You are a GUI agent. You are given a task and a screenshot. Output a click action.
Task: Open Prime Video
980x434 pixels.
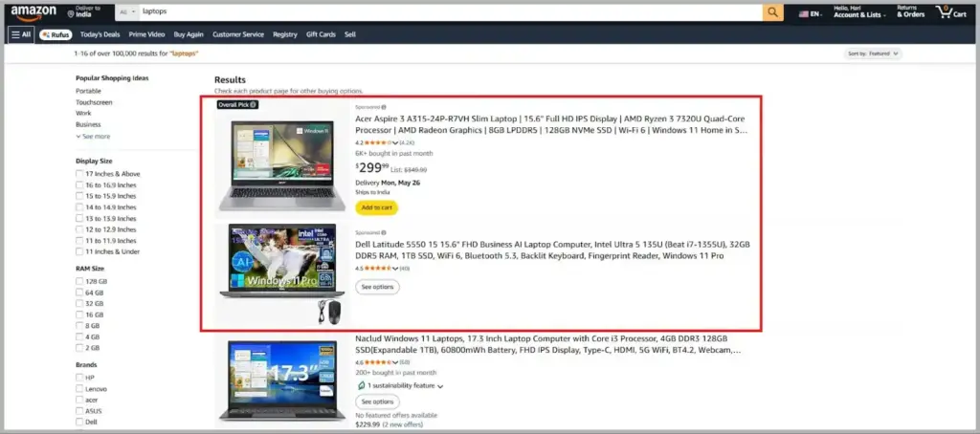point(146,35)
